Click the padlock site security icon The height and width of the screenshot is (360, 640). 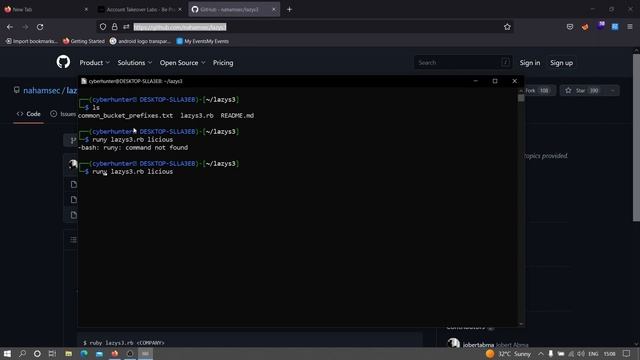tap(115, 27)
